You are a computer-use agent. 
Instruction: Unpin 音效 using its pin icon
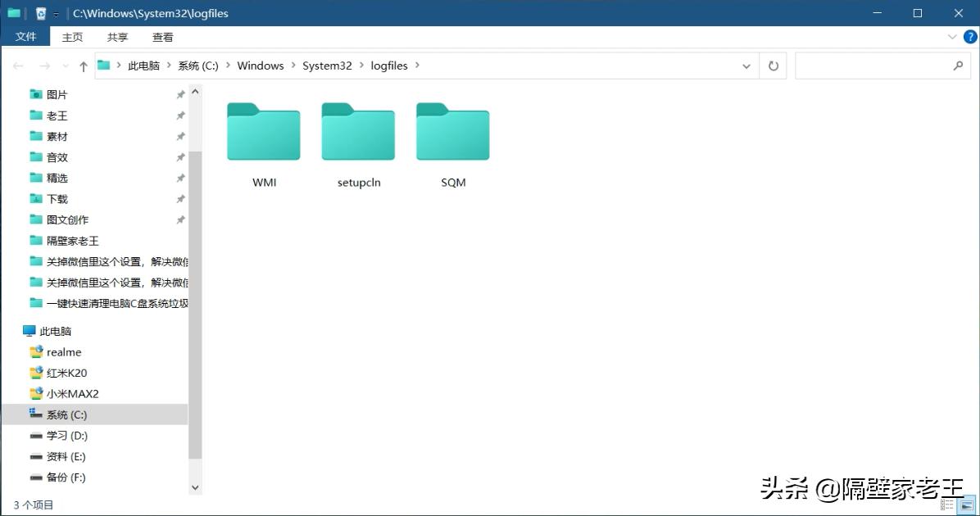tap(180, 157)
